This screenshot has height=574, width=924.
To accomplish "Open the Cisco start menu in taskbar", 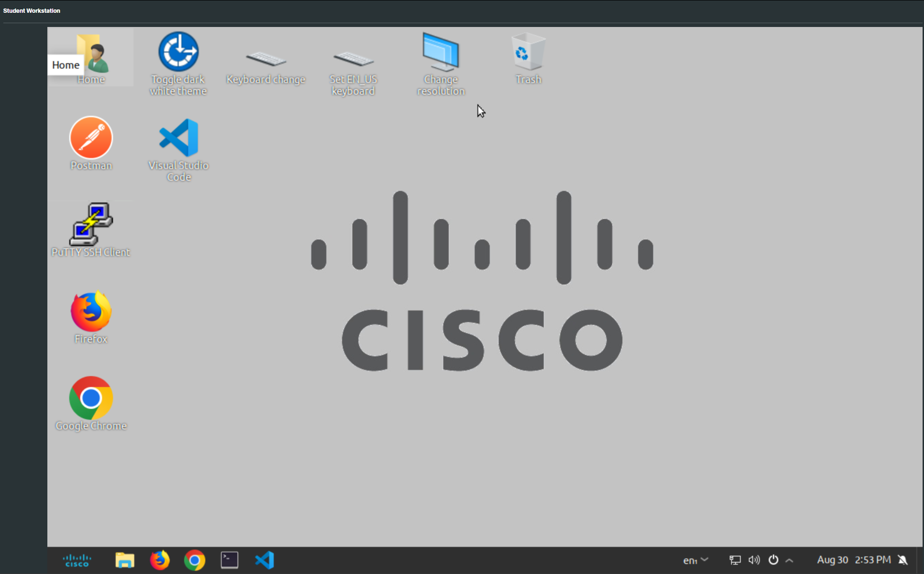I will (77, 560).
